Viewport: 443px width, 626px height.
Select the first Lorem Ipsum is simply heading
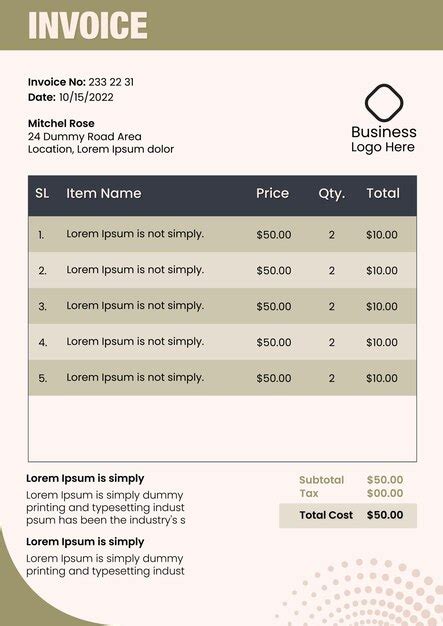pos(85,478)
